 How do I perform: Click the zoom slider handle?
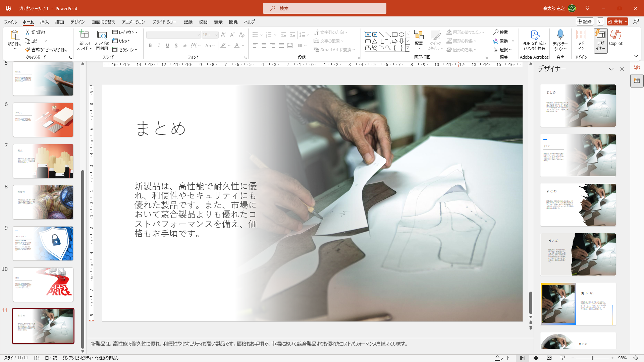click(x=592, y=358)
